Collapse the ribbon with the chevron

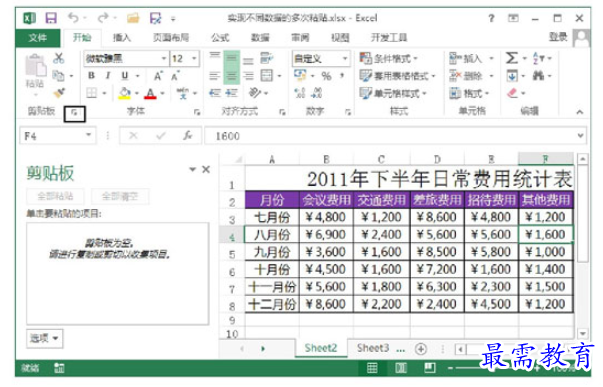tap(580, 112)
